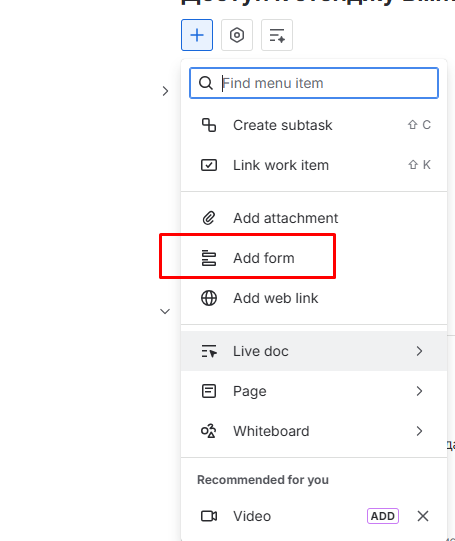Expand the Live doc submenu arrow

(x=419, y=351)
